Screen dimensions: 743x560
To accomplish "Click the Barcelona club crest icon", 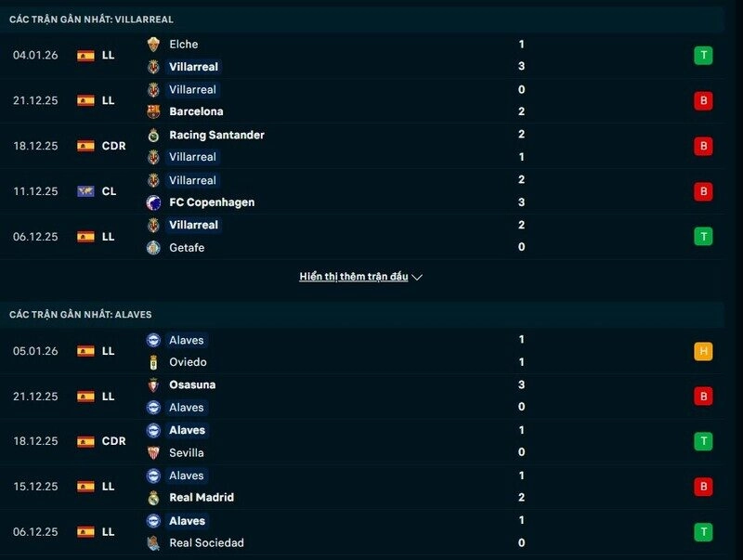I will 153,111.
